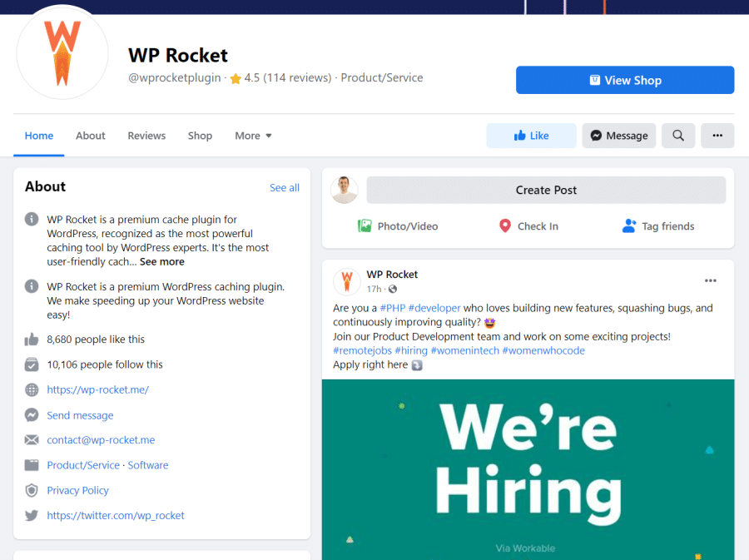Viewport: 749px width, 560px height.
Task: Click the #hiring hashtag
Action: click(x=411, y=351)
